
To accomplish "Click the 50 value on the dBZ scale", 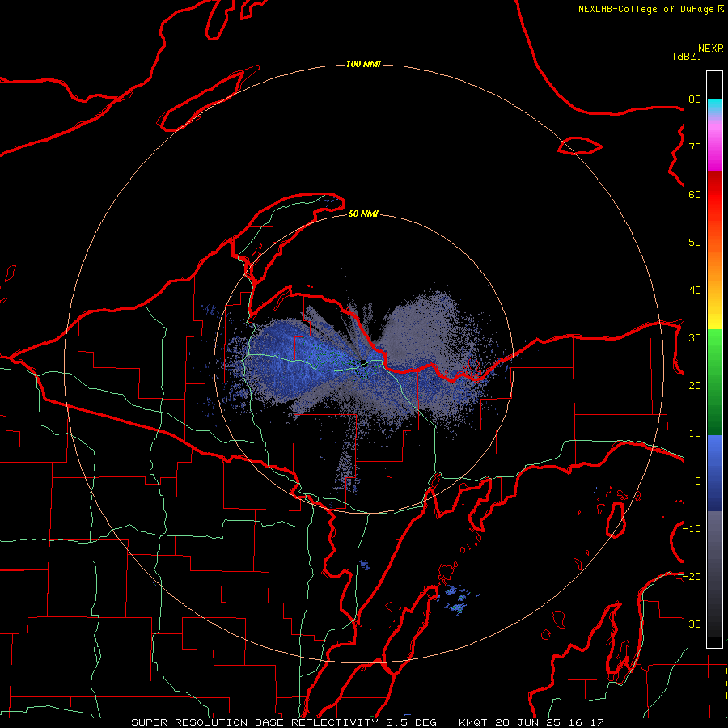I will tap(695, 243).
